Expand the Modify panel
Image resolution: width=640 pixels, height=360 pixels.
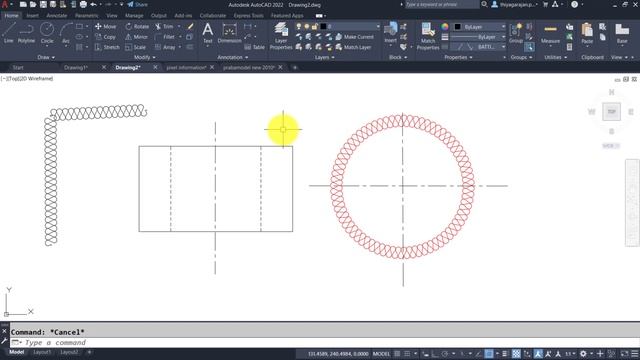(x=145, y=58)
